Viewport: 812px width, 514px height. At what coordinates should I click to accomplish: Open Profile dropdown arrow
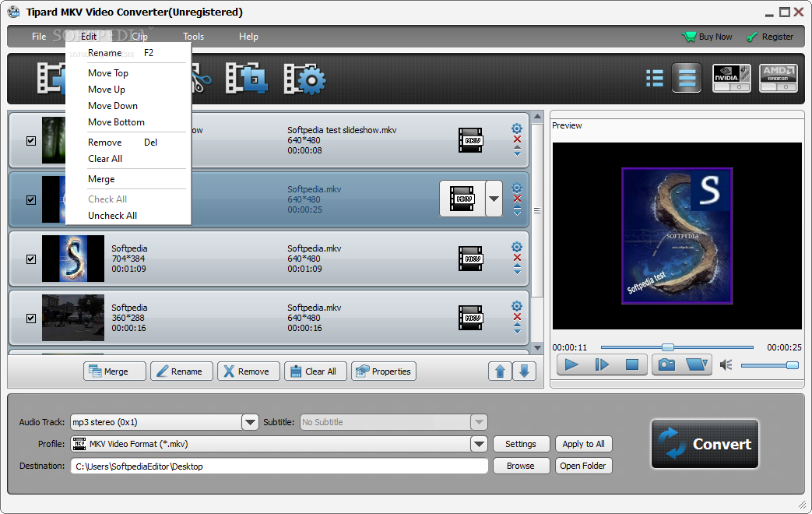point(479,444)
